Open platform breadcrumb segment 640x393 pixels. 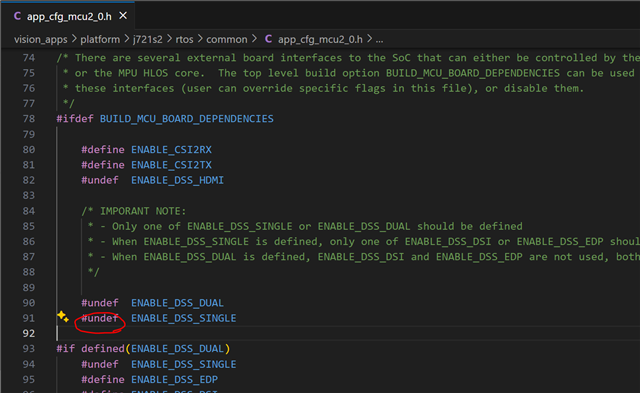pos(100,40)
